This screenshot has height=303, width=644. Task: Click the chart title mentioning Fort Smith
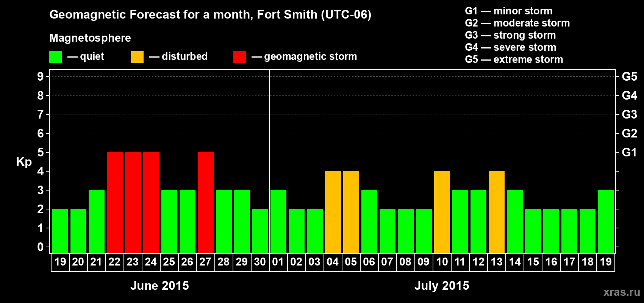click(x=210, y=15)
